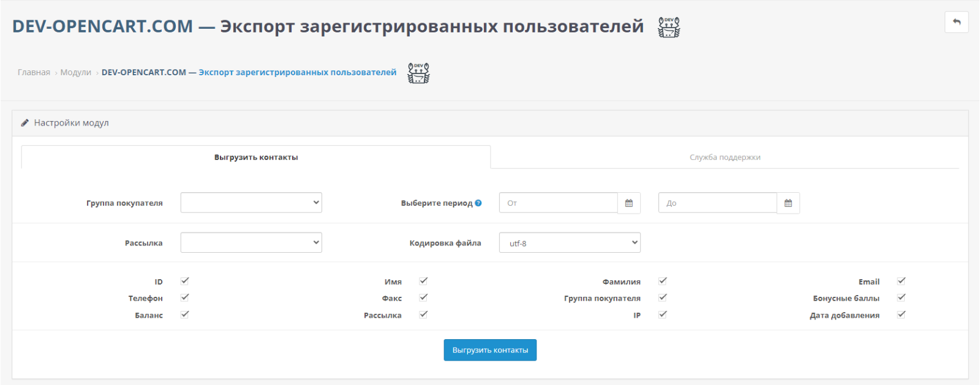980x385 pixels.
Task: Toggle the Баланс checkbox
Action: (x=185, y=315)
